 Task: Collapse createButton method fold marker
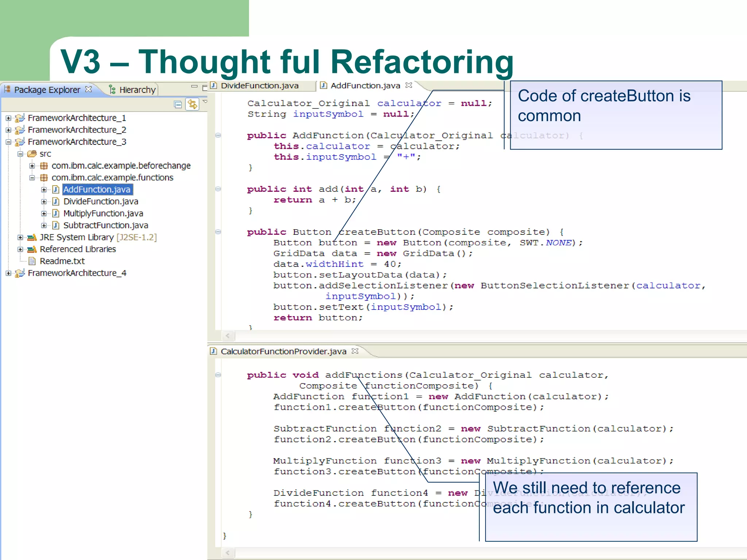(218, 232)
